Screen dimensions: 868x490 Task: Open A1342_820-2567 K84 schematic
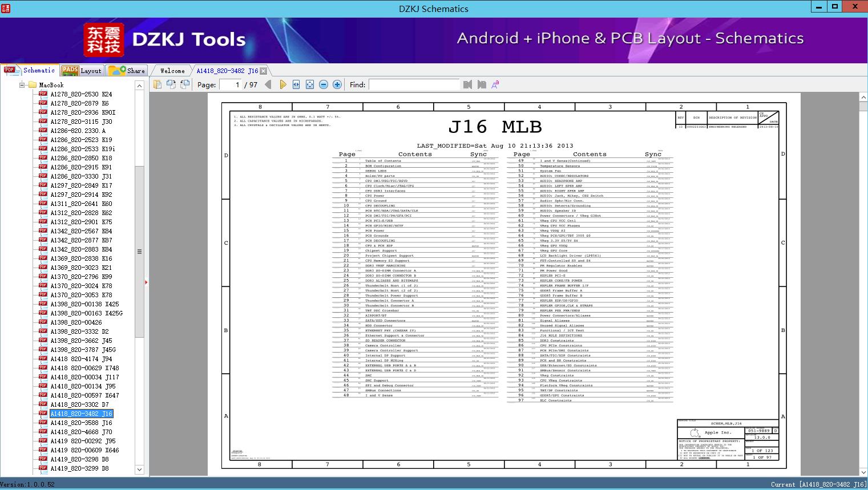click(x=81, y=231)
